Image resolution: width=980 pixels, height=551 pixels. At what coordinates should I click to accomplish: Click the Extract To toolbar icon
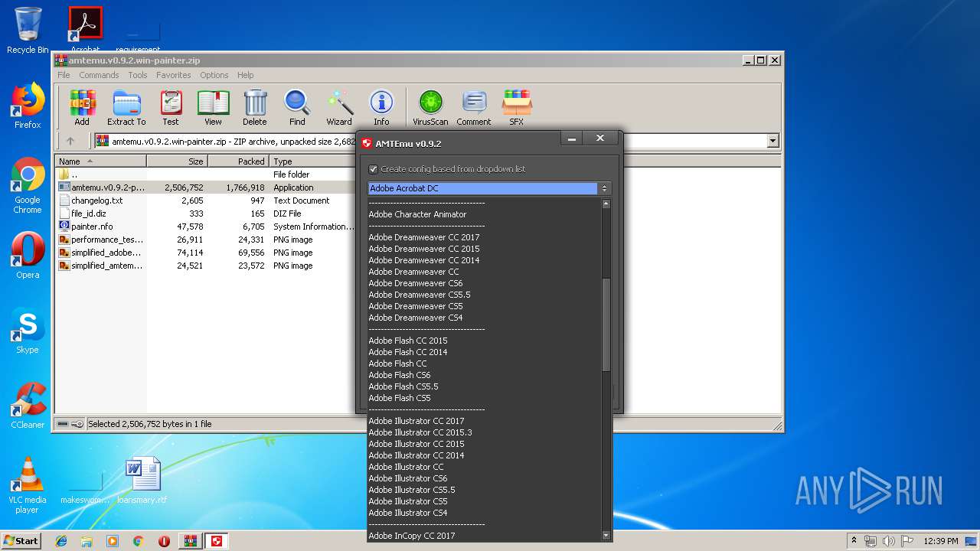(x=126, y=107)
